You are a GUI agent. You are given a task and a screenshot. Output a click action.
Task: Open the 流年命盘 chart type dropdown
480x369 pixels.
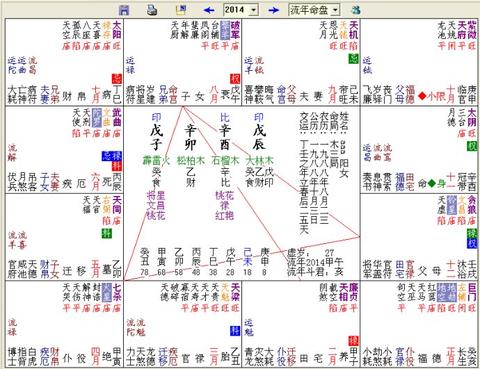[x=335, y=10]
